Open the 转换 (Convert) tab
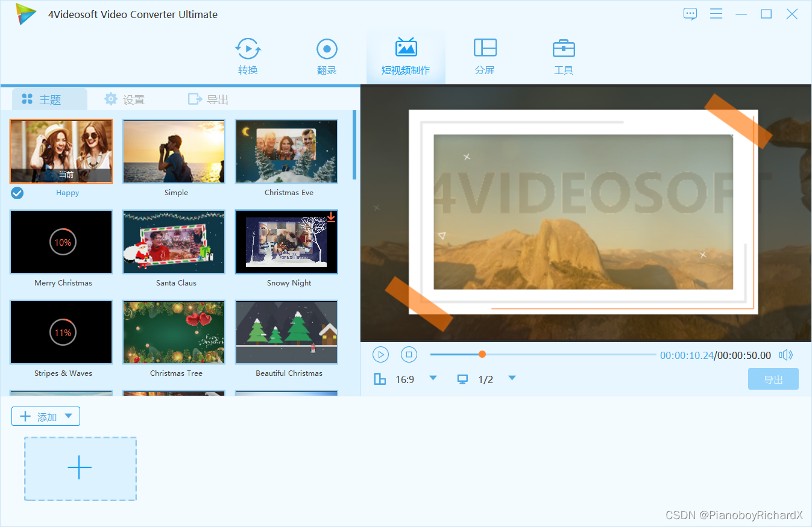Screen dimensions: 812x527 point(248,57)
